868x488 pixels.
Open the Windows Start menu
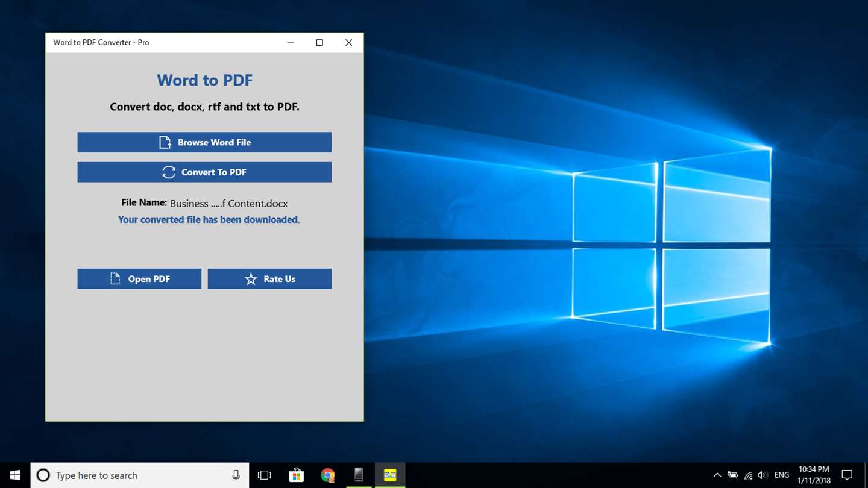15,475
